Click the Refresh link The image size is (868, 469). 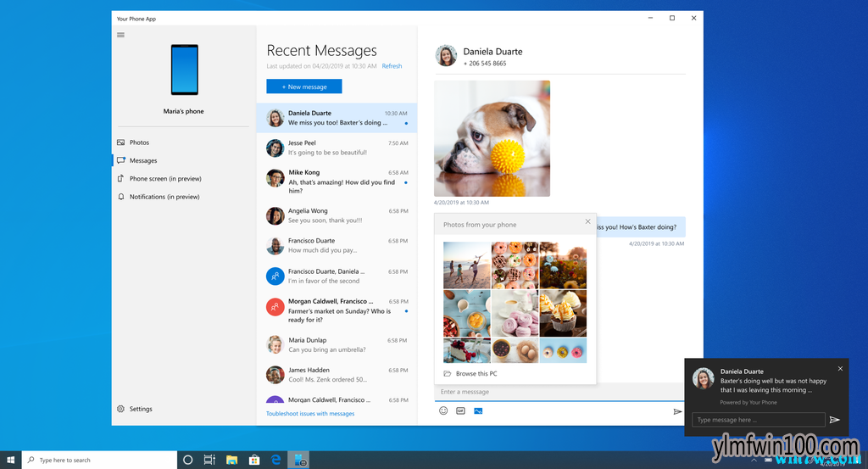(x=392, y=66)
